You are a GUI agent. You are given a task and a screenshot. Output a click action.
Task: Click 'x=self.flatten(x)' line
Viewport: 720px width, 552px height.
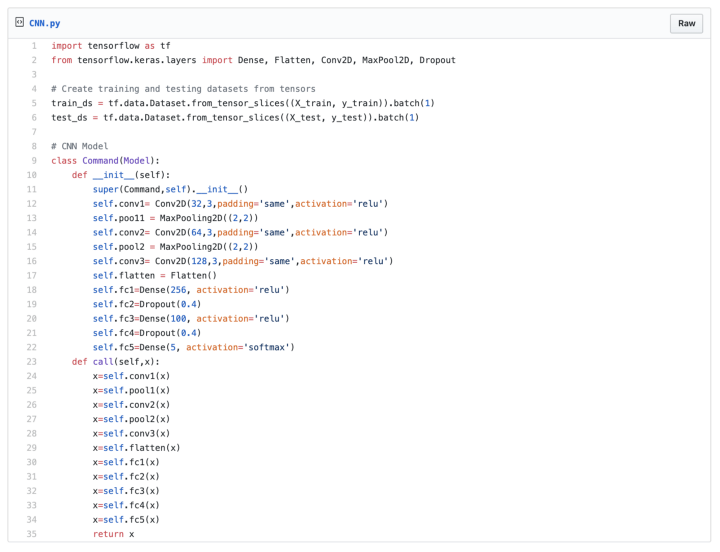pyautogui.click(x=136, y=448)
